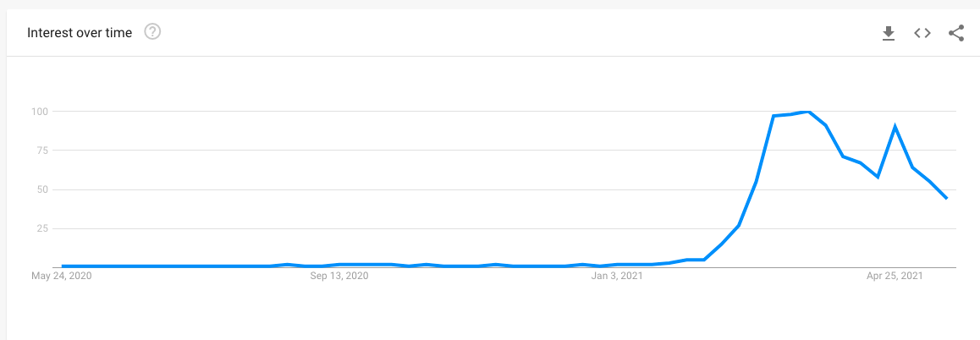This screenshot has width=980, height=340.
Task: Click the help question mark icon
Action: pyautogui.click(x=152, y=32)
